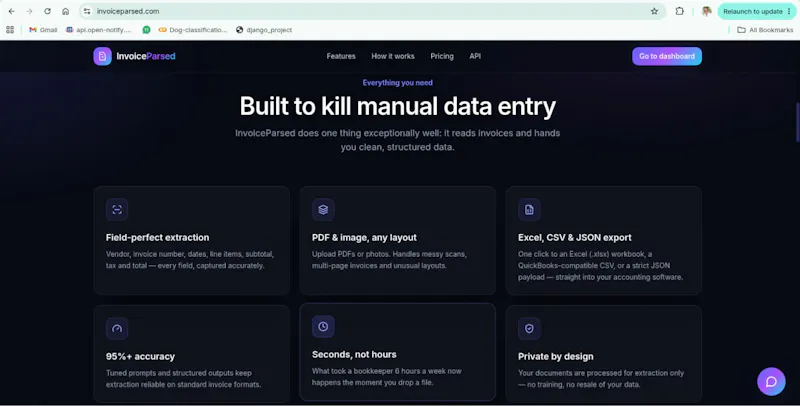Go to the Features nav item

(341, 56)
